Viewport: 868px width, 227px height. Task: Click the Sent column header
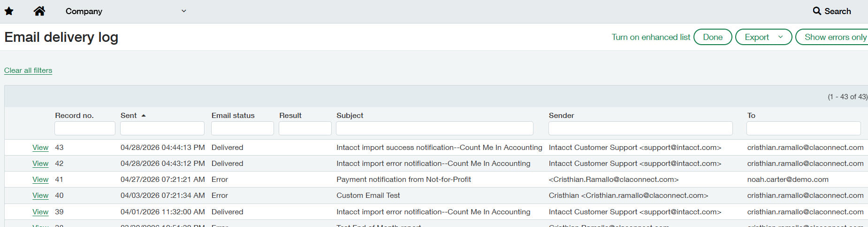(129, 116)
